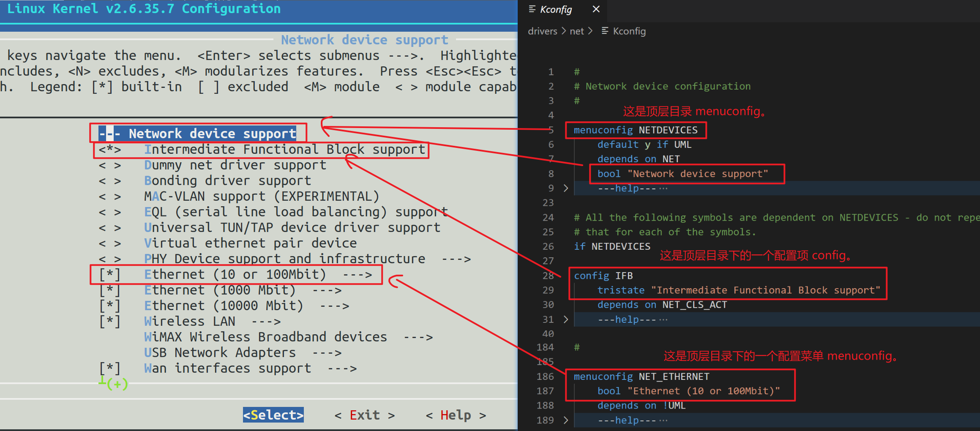980x431 pixels.
Task: Click 'depends on !UML' code line
Action: coord(642,405)
